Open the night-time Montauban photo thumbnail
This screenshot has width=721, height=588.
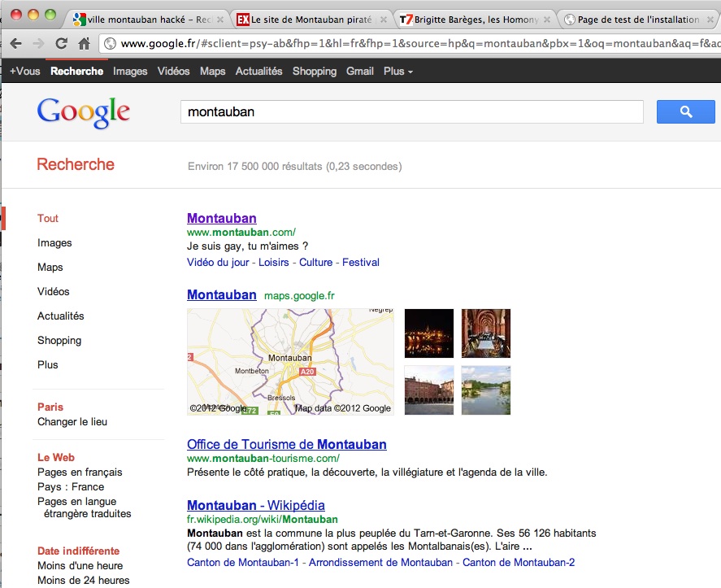tap(428, 333)
